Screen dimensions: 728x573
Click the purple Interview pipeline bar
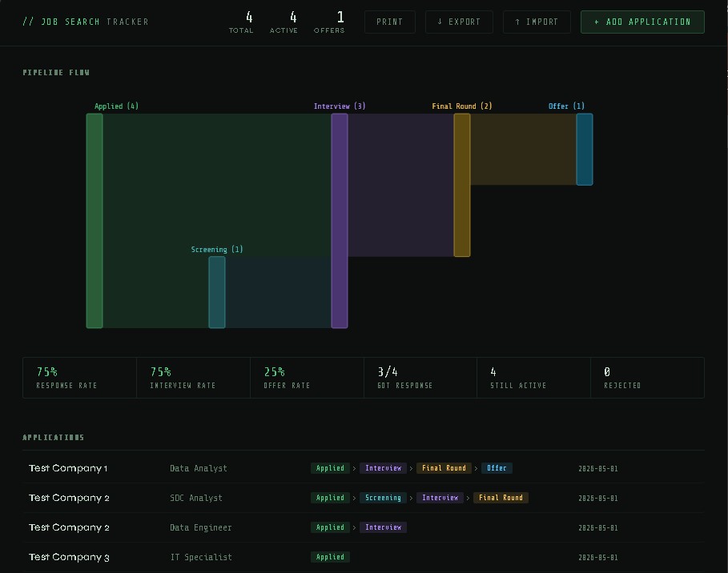[340, 221]
